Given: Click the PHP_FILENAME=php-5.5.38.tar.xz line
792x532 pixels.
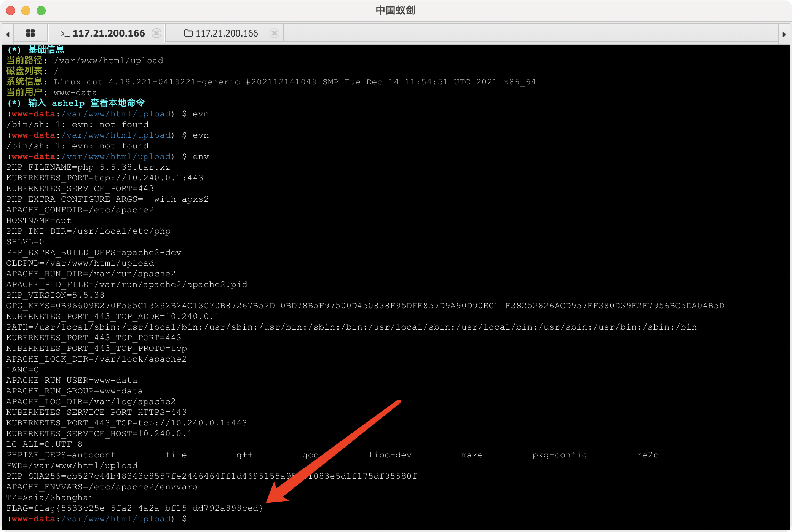Looking at the screenshot, I should tap(88, 167).
